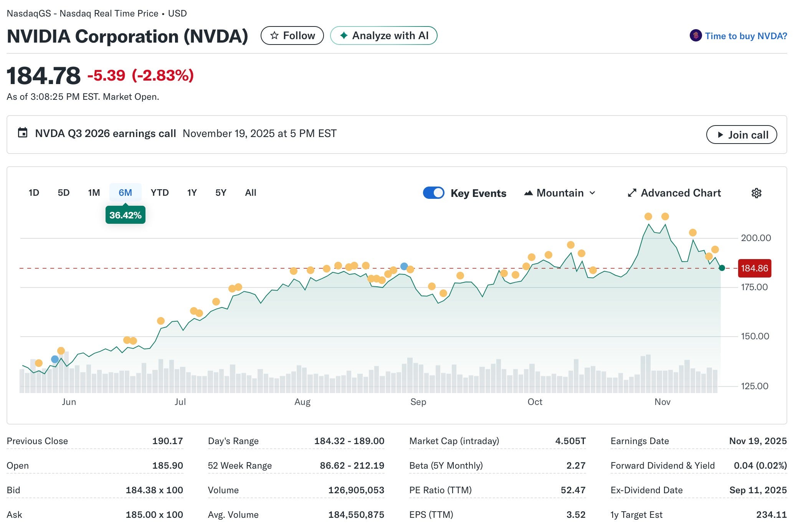
Task: Open the Time to buy NVDA? link
Action: pos(745,36)
